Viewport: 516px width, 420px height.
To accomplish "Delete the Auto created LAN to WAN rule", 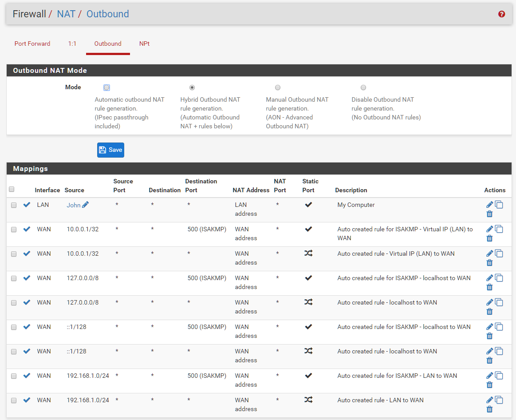I will click(489, 409).
